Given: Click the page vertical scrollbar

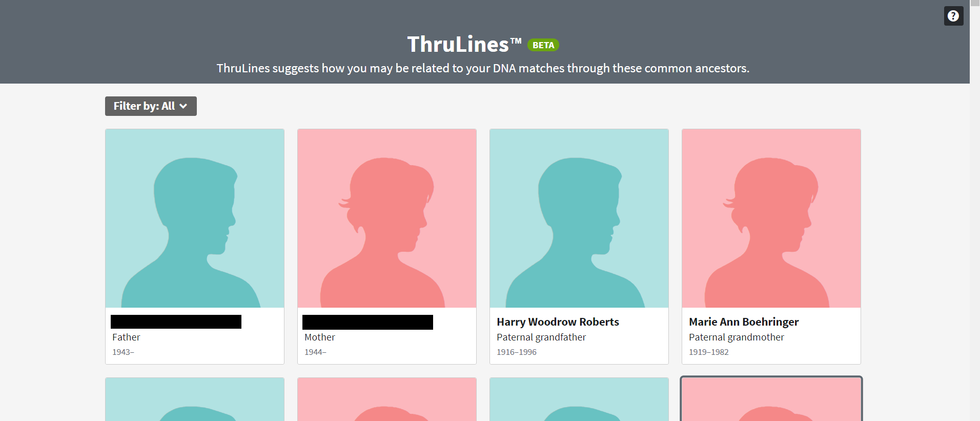Looking at the screenshot, I should (975, 210).
